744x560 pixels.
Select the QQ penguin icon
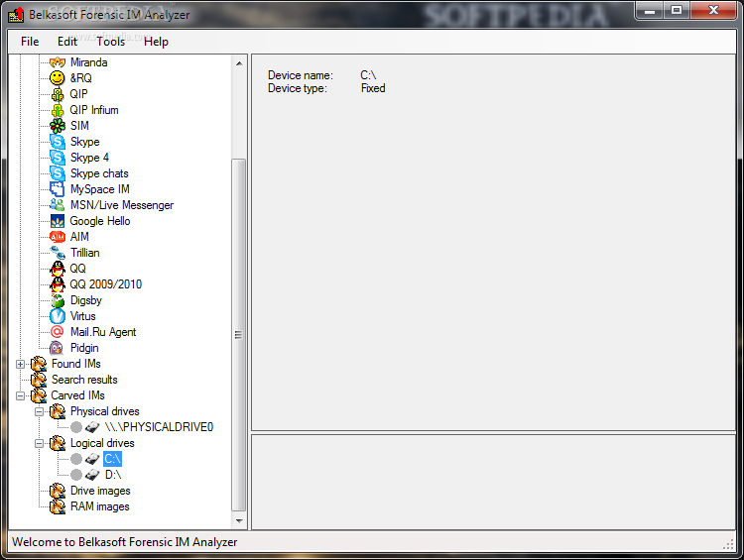click(x=58, y=269)
